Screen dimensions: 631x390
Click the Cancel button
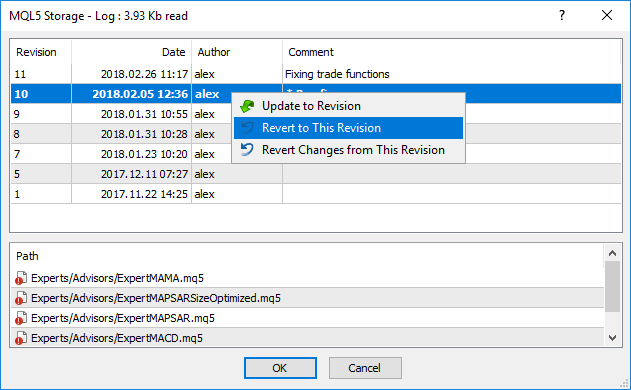coord(365,368)
